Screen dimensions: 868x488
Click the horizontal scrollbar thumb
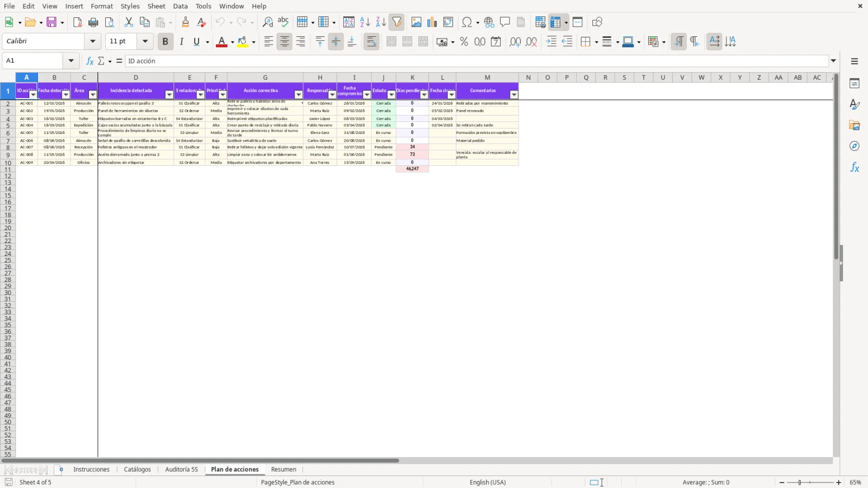(201, 460)
